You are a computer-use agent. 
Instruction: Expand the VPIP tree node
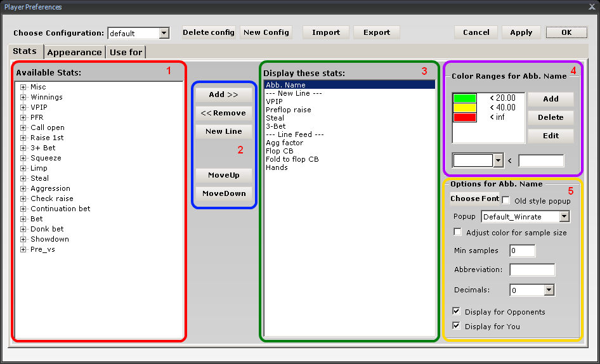(23, 108)
